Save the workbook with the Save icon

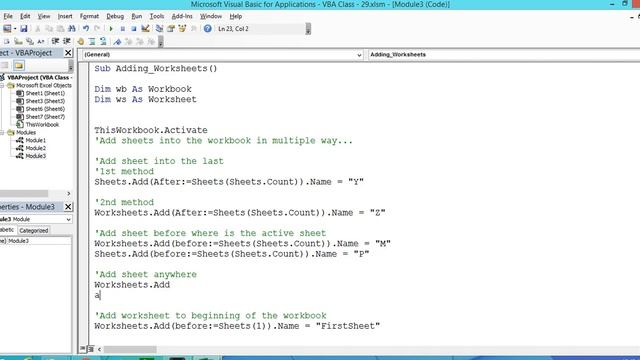point(24,29)
